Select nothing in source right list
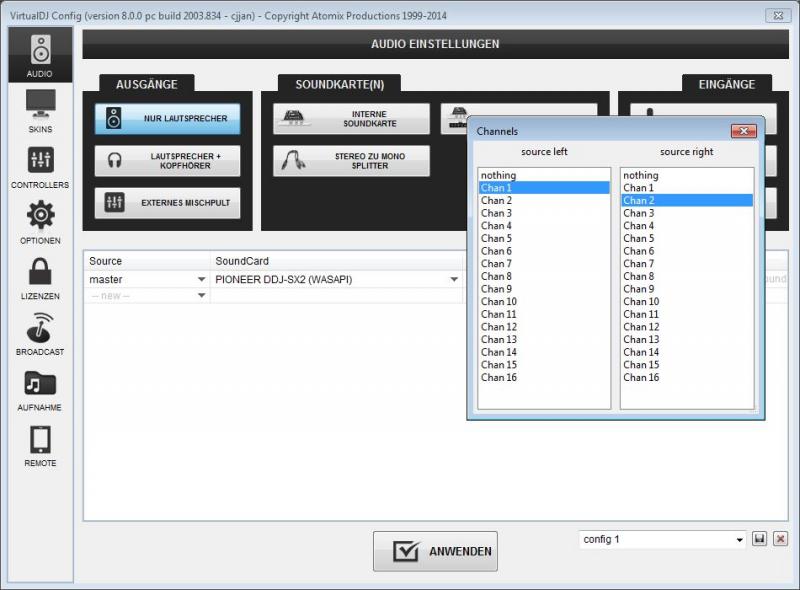 (687, 175)
